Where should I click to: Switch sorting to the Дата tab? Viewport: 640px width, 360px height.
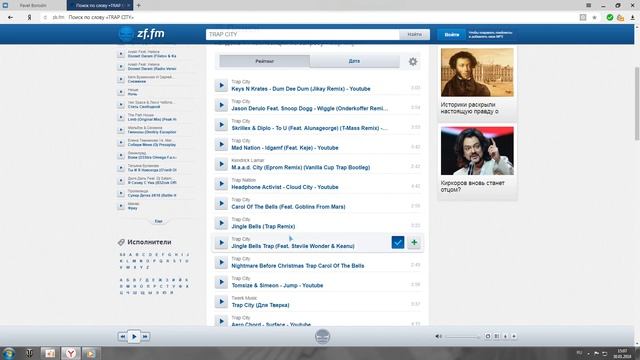(x=354, y=61)
